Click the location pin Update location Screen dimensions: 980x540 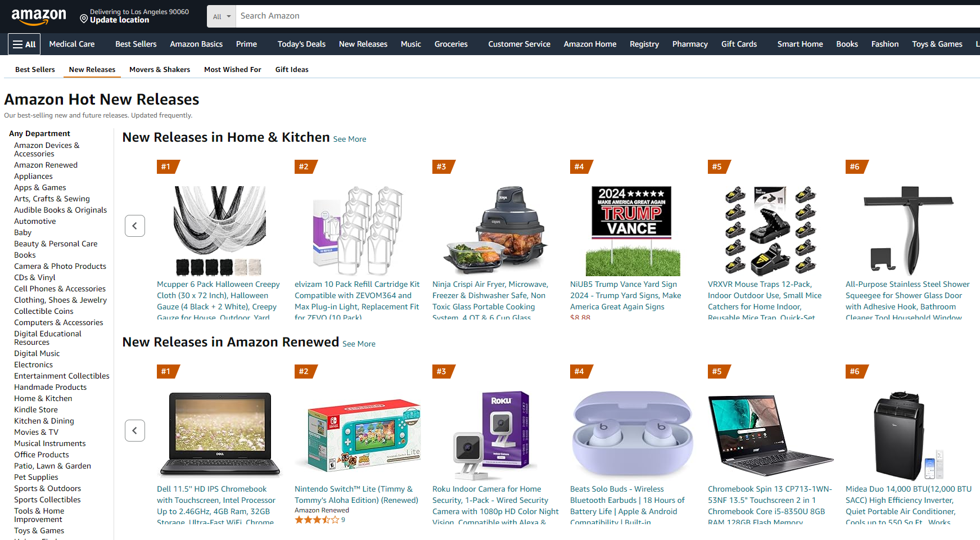click(x=134, y=16)
